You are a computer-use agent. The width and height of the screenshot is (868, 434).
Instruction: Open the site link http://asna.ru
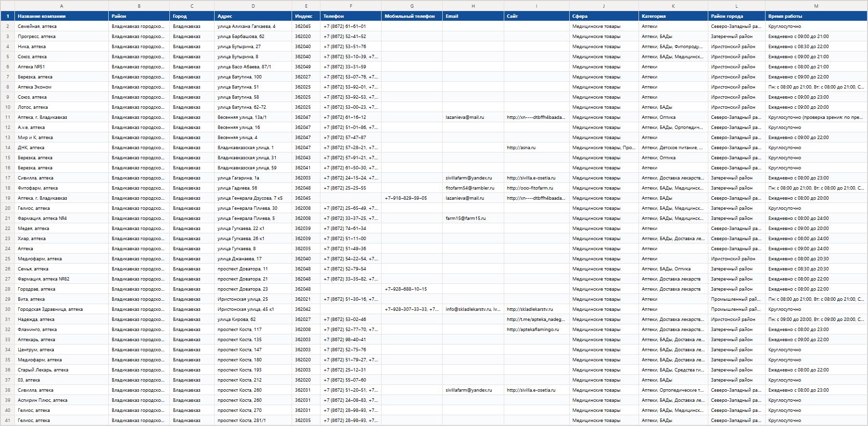pos(536,148)
